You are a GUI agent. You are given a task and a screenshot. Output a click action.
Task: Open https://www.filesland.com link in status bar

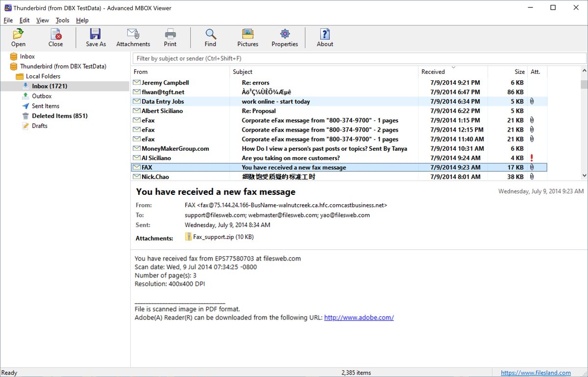coord(536,373)
